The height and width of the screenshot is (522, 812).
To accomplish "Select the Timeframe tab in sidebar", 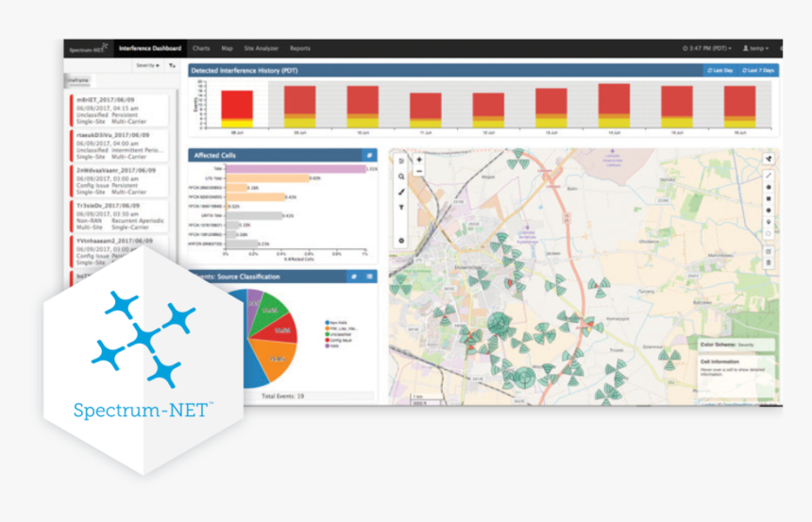I will 78,80.
